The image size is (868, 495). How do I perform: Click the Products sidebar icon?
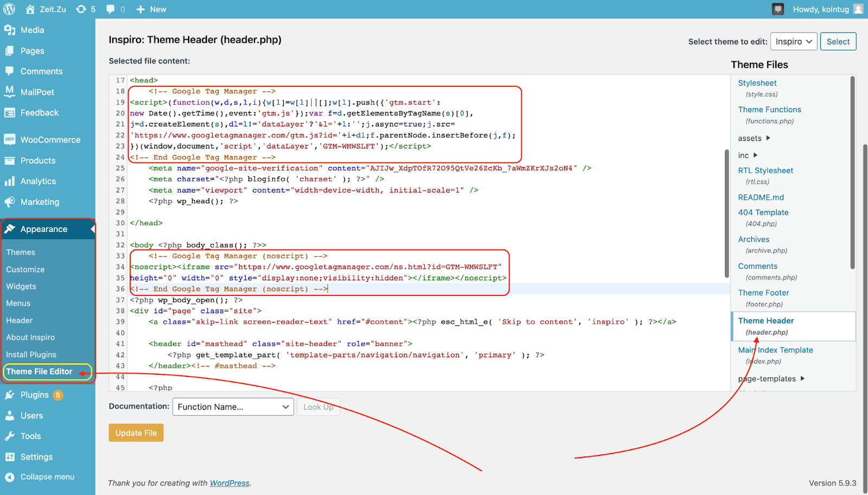tap(9, 160)
